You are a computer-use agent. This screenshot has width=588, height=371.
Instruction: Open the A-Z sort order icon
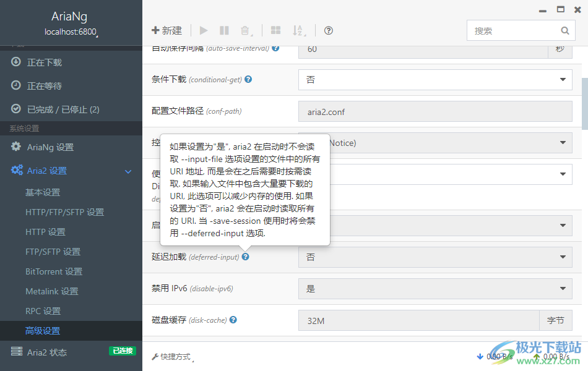(x=298, y=30)
